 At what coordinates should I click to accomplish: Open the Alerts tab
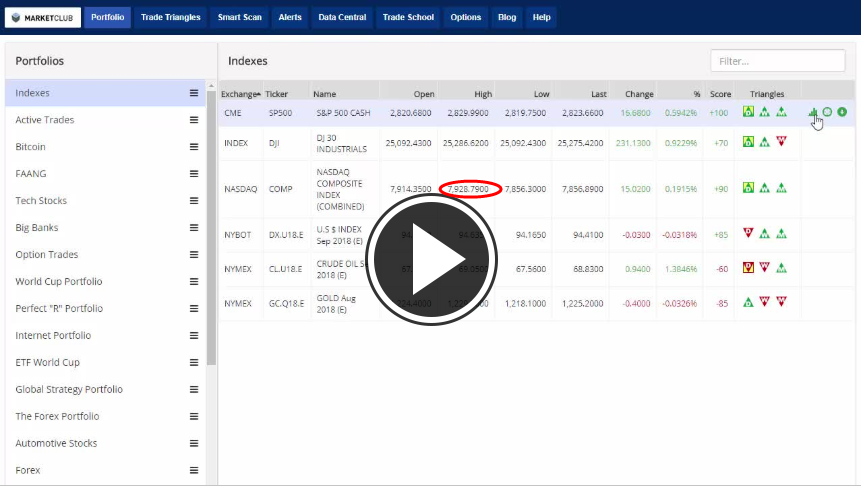[290, 18]
